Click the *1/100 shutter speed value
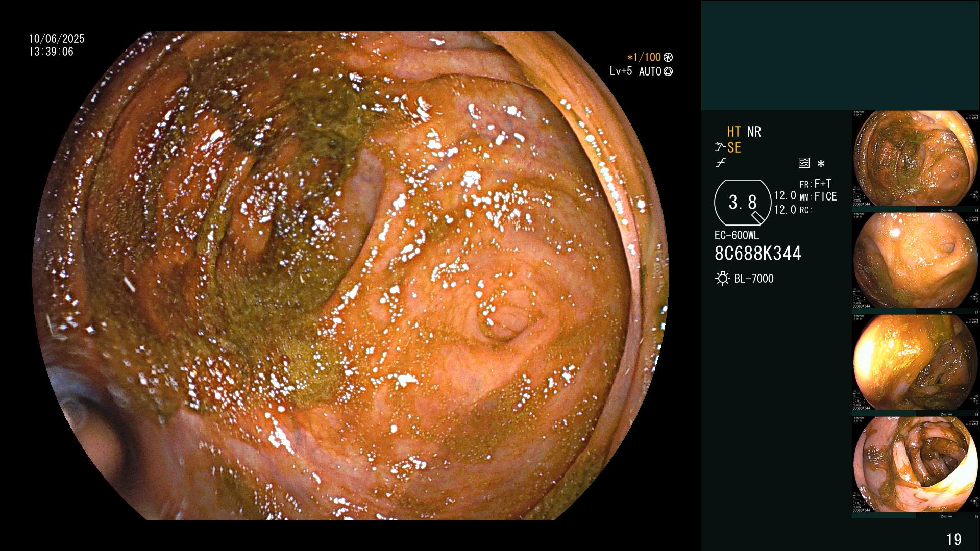Screen dimensions: 980x551 (644, 57)
